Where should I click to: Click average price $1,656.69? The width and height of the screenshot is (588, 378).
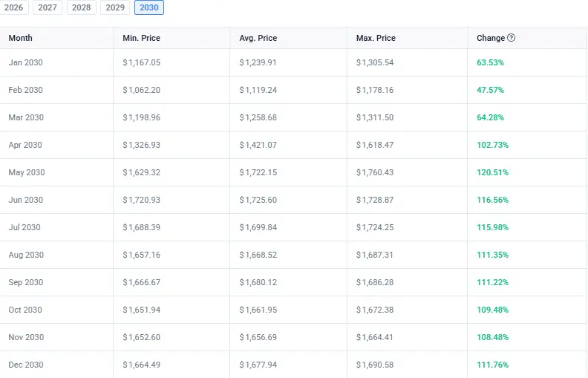tap(258, 337)
